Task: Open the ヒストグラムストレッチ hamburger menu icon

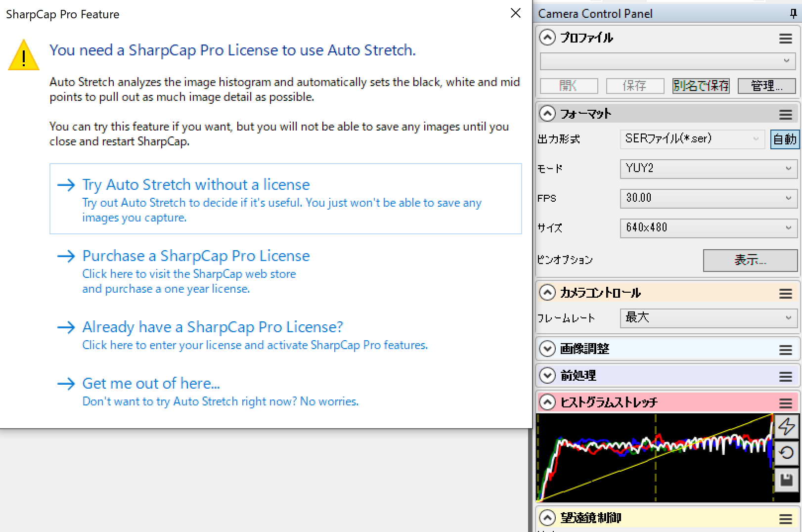Action: (786, 403)
